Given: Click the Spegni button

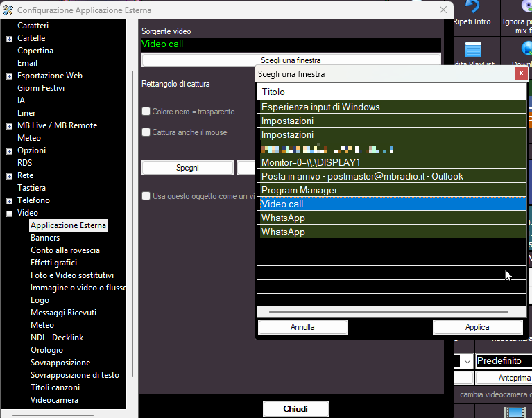Looking at the screenshot, I should point(187,168).
